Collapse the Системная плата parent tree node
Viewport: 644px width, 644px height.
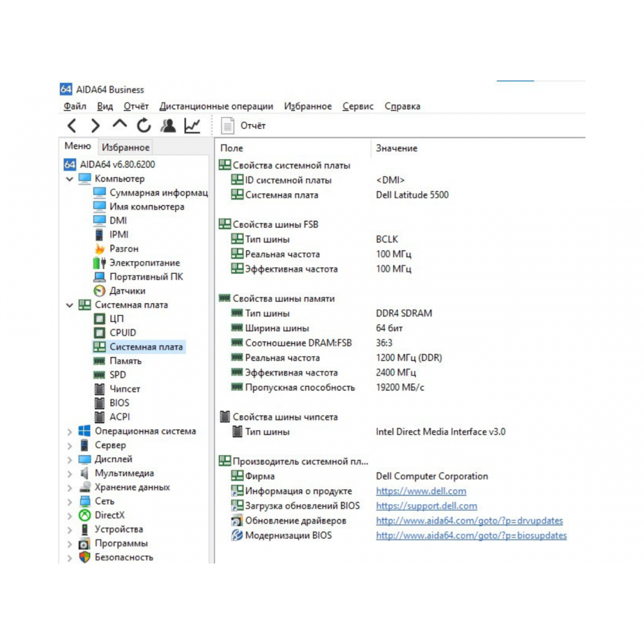[x=70, y=305]
